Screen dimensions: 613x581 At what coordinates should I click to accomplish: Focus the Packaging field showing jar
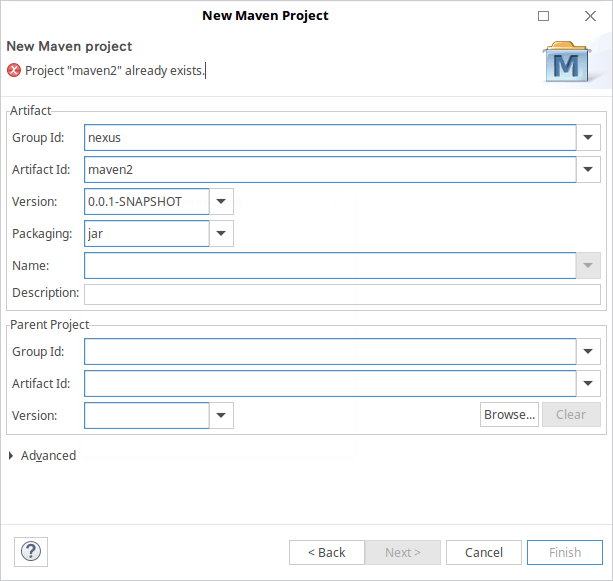click(x=147, y=233)
